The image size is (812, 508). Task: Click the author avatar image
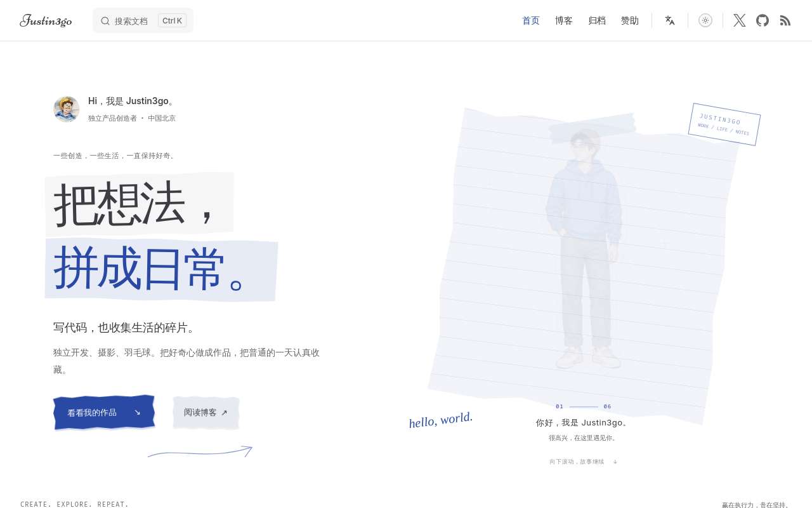click(67, 109)
